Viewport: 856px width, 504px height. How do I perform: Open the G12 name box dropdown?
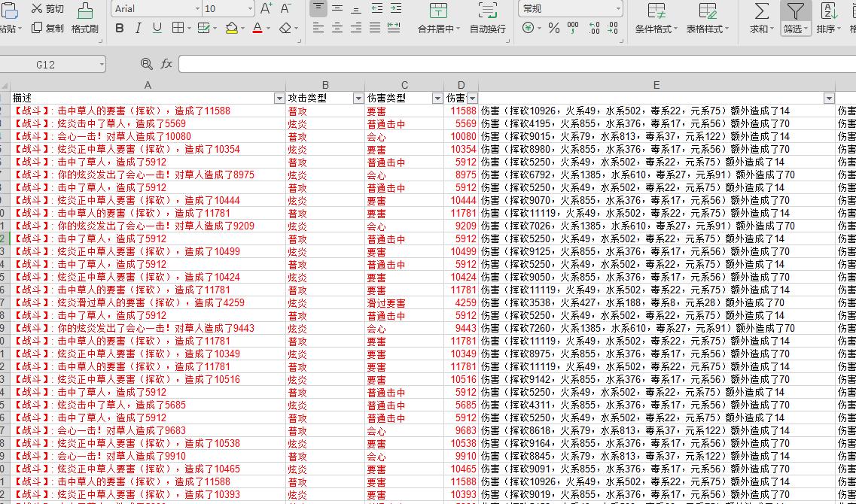(x=102, y=65)
